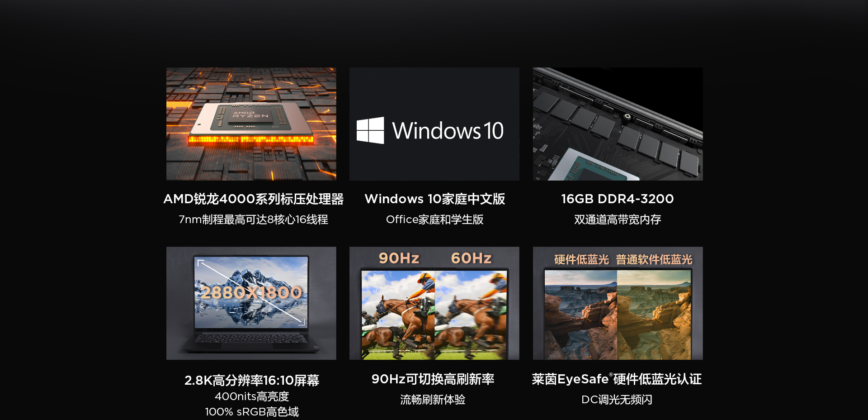Click the 2.8K高分辨率16:10屏幕 heading

(x=252, y=380)
